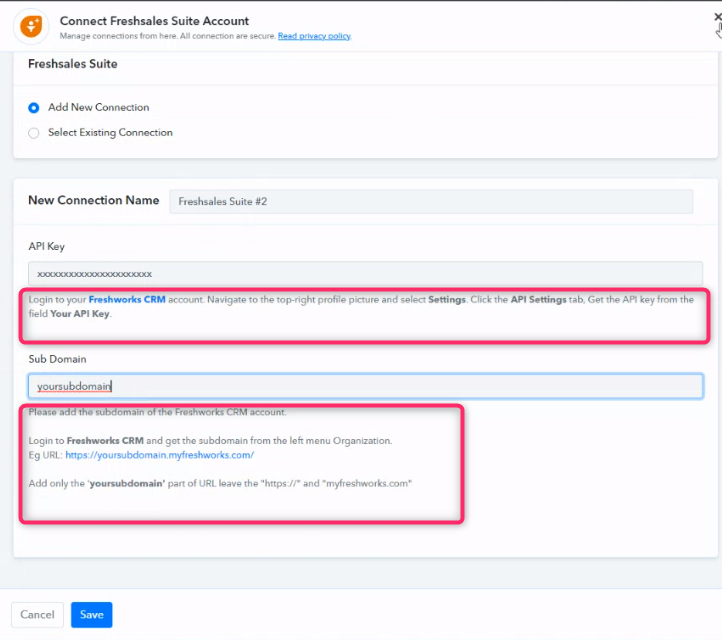Screen dimensions: 722x640
Task: Click the bold 'Your API Key' help text
Action: 80,314
